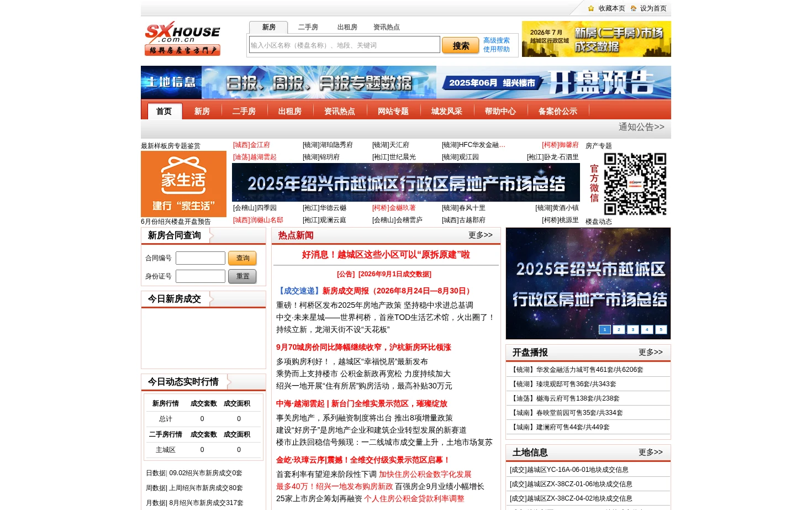
Task: Click the 查询 button
Action: tap(242, 258)
